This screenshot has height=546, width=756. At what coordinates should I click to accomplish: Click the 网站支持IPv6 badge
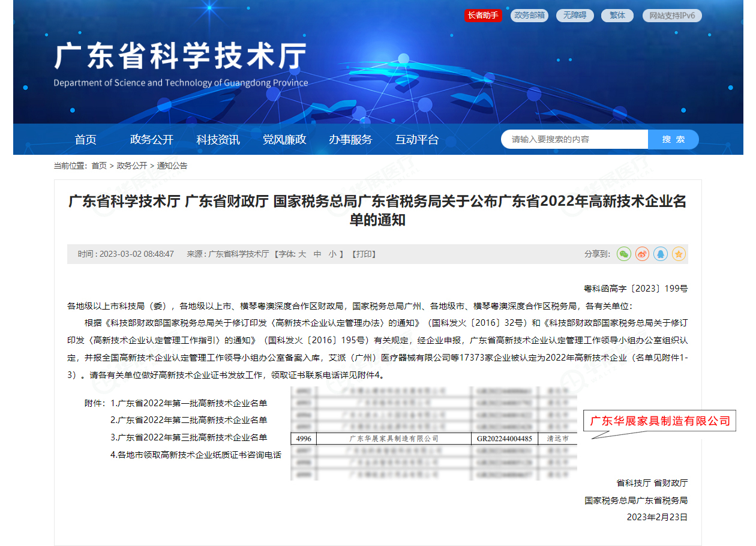coord(671,16)
